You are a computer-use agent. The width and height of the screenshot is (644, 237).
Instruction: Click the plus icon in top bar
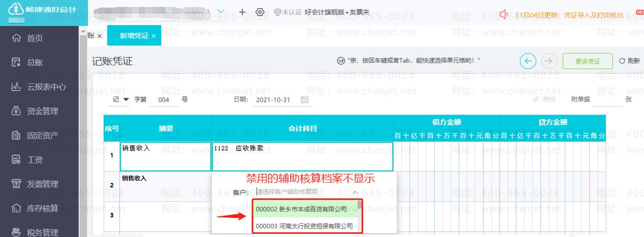pos(242,12)
